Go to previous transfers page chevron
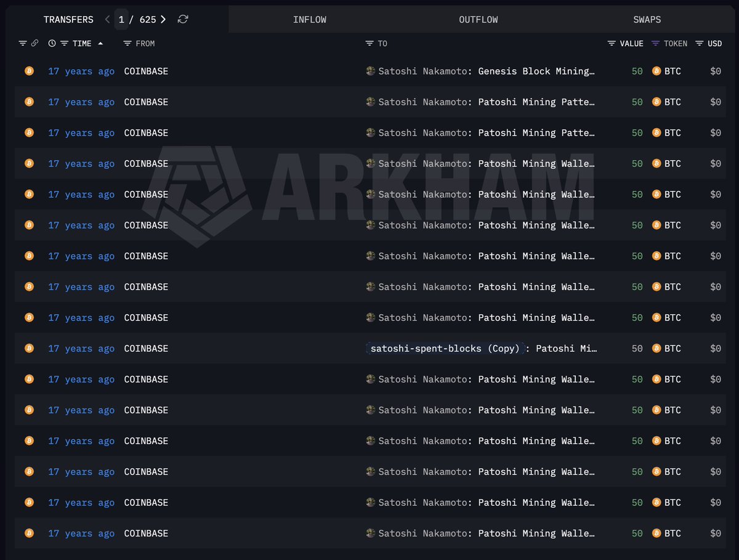Image resolution: width=739 pixels, height=560 pixels. tap(108, 19)
